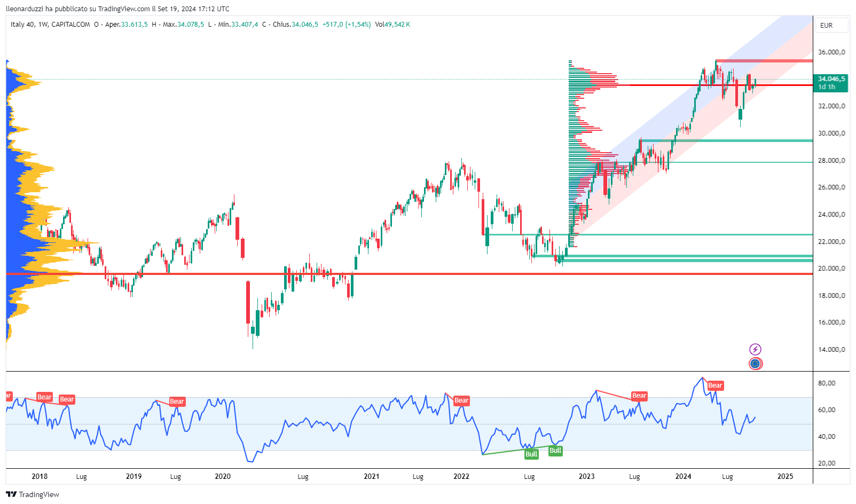The width and height of the screenshot is (856, 504).
Task: Click the 2018 label on time axis
Action: point(40,477)
